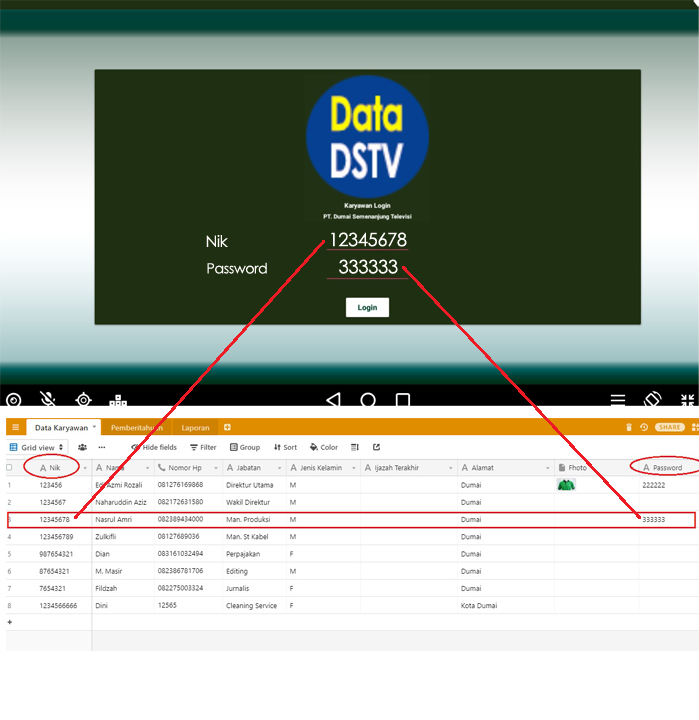699x720 pixels.
Task: Open the Nomor Hp column dropdown arrow
Action: pyautogui.click(x=216, y=468)
